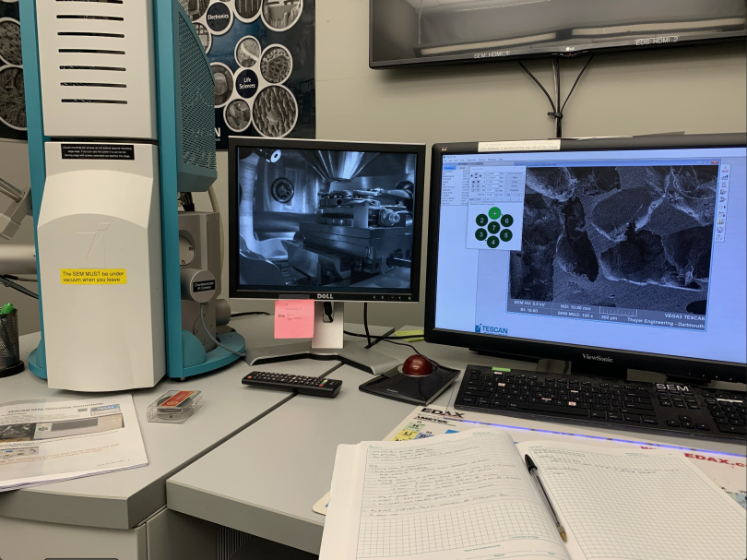This screenshot has height=560, width=747.
Task: Click the 'SEM HV: 5.0 kV' info text
Action: [529, 304]
